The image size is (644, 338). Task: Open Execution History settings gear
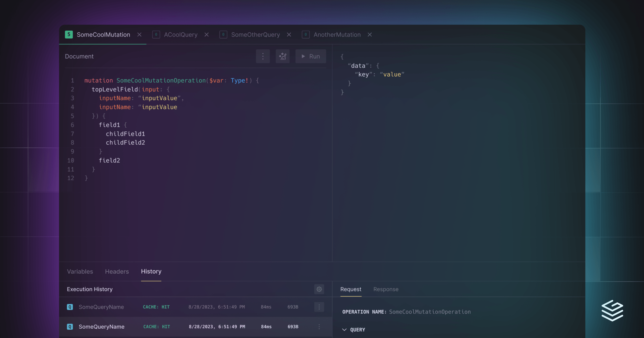coord(319,289)
